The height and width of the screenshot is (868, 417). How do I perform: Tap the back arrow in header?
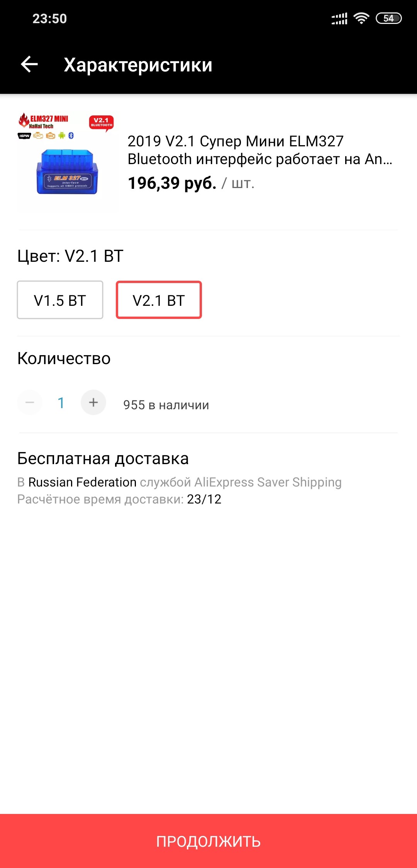(29, 64)
